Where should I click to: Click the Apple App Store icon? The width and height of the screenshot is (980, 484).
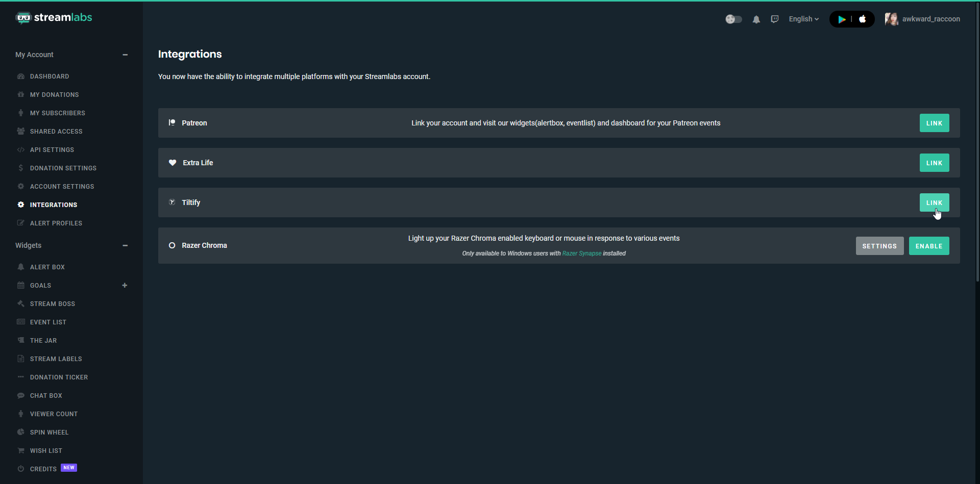[x=863, y=19]
